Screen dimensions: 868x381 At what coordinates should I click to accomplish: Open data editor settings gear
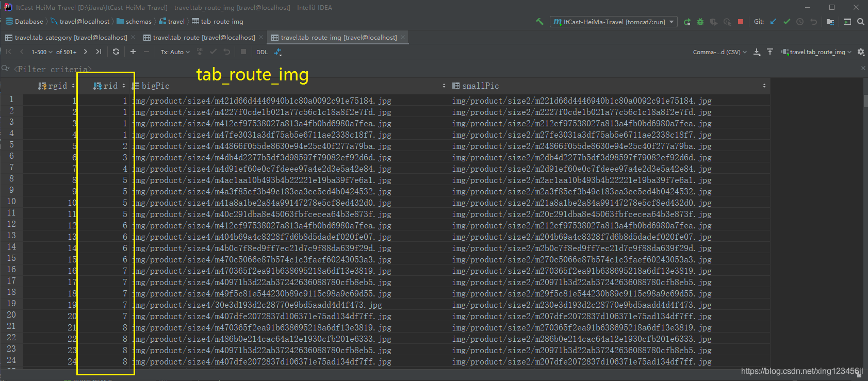click(x=861, y=52)
